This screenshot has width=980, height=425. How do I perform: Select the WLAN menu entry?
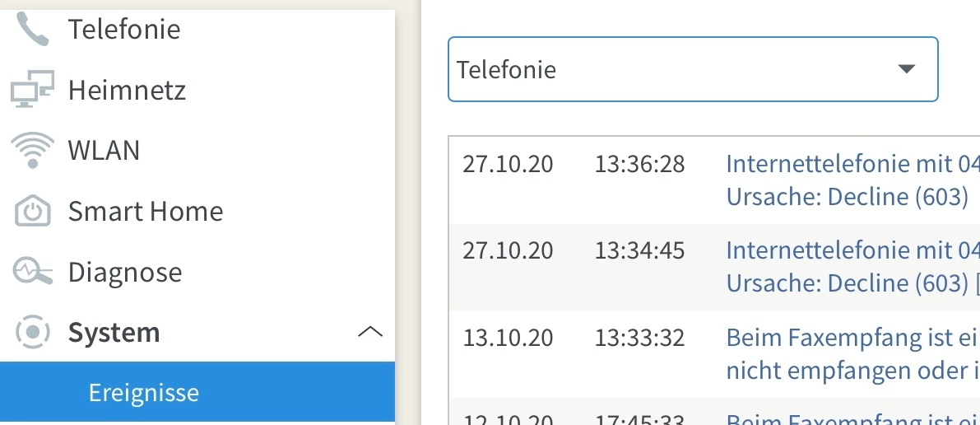pos(104,151)
